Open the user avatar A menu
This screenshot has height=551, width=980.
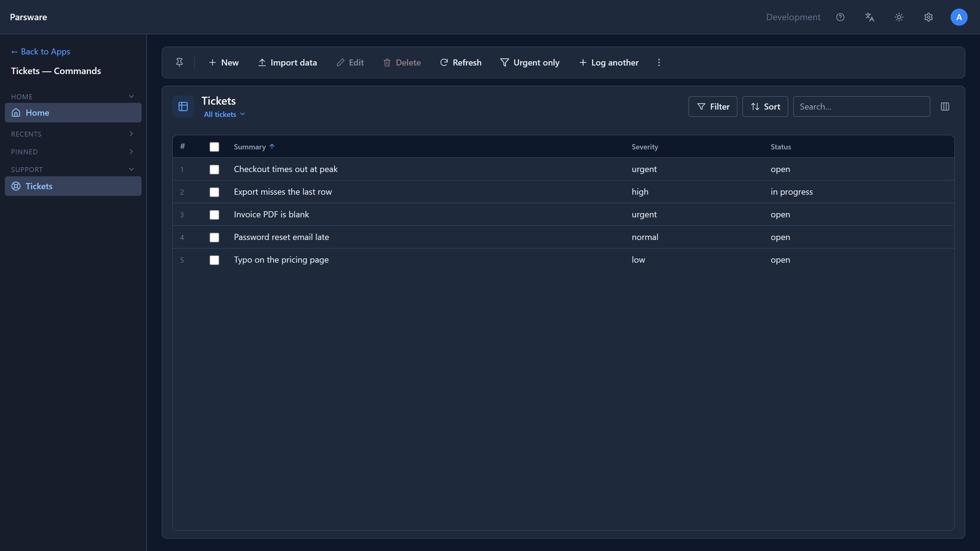click(959, 17)
